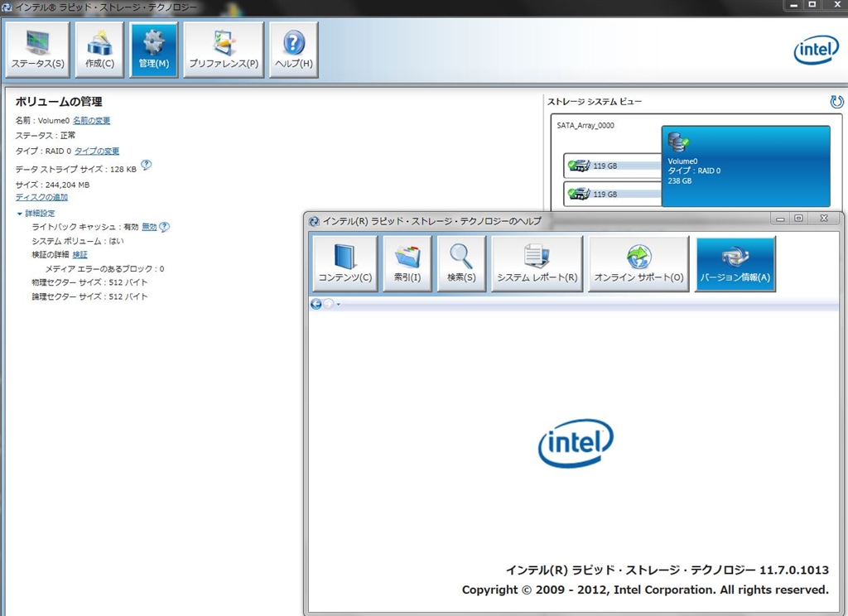This screenshot has width=848, height=616.
Task: Click メディア エラーのあるブロック：0 text
Action: point(105,269)
